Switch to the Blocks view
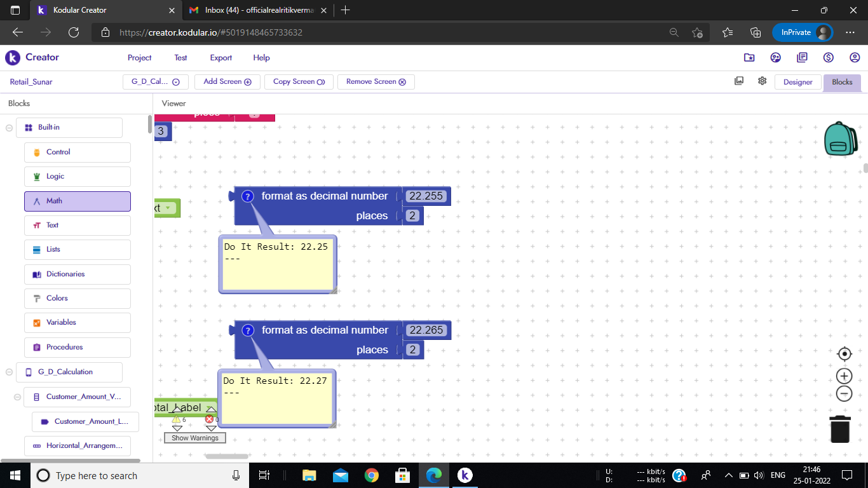 point(842,82)
